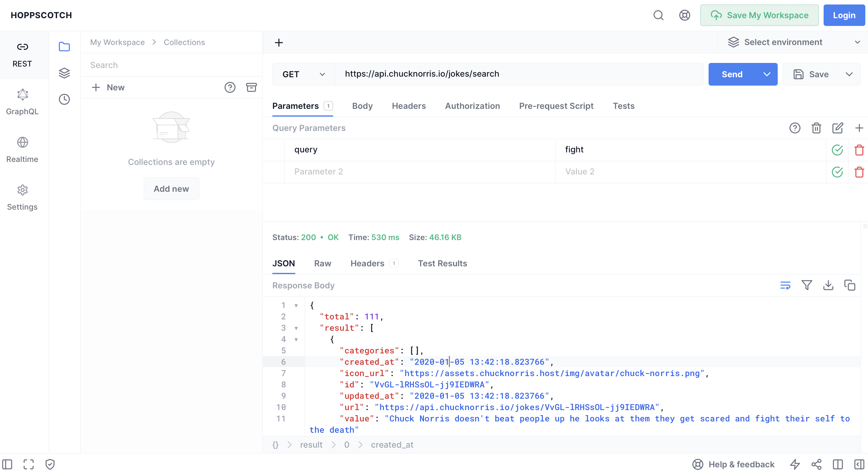Download the response body file
868x473 pixels.
828,285
